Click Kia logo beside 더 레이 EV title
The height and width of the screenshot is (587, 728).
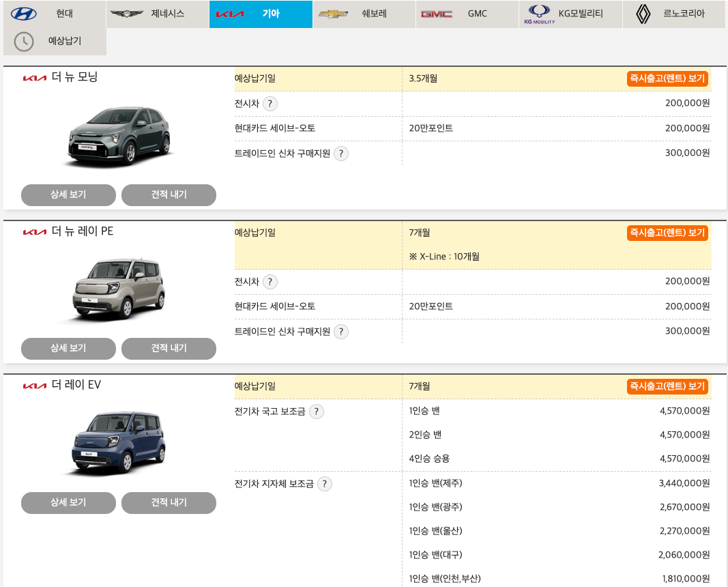[35, 386]
